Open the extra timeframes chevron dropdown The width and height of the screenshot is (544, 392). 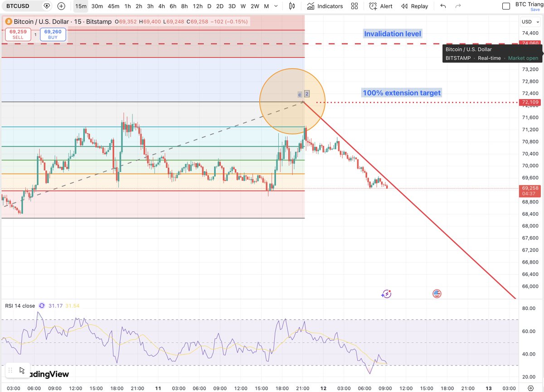277,6
